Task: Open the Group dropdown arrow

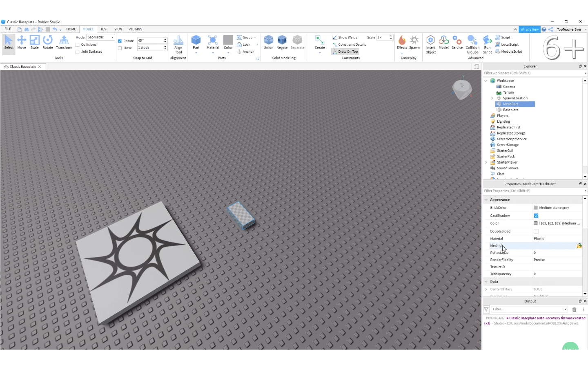Action: coord(255,38)
